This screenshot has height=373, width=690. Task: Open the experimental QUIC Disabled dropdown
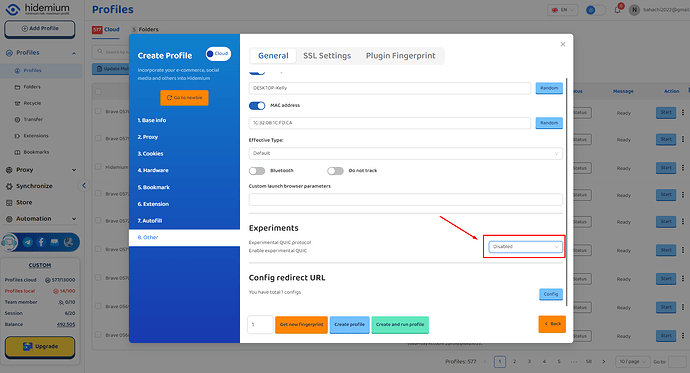coord(525,247)
